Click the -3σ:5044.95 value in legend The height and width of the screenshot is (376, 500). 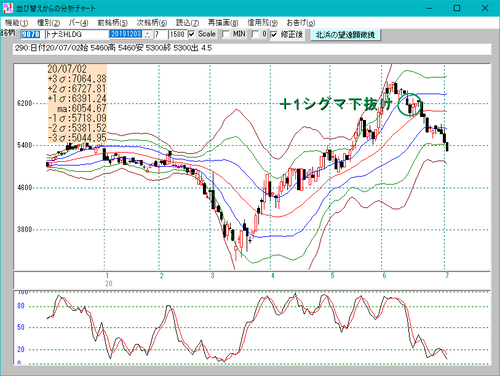pos(77,138)
